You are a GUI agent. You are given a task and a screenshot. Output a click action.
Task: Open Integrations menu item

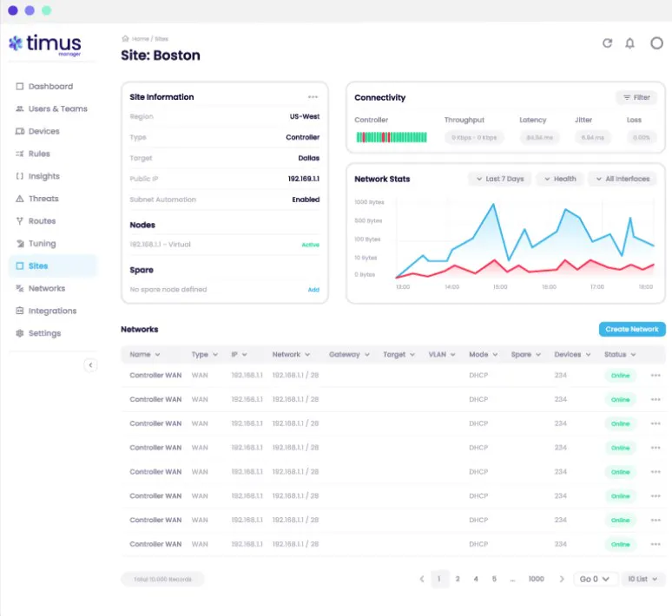coord(52,311)
